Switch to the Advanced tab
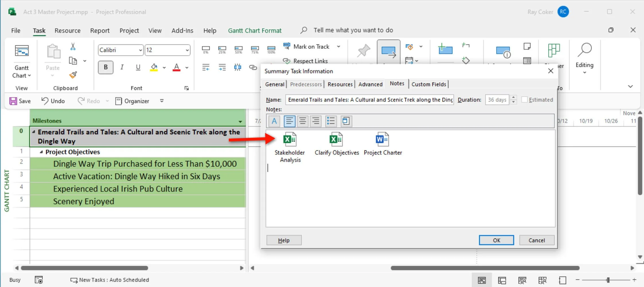Image resolution: width=644 pixels, height=287 pixels. click(x=370, y=84)
